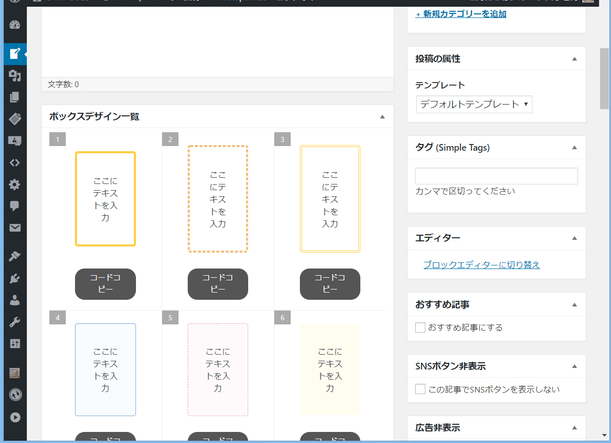
Task: Open the gear icon in sidebar
Action: pos(15,184)
